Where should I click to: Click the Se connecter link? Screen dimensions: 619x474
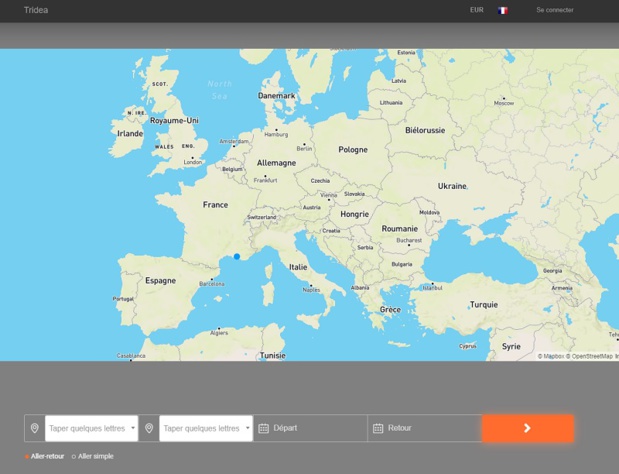pyautogui.click(x=554, y=10)
